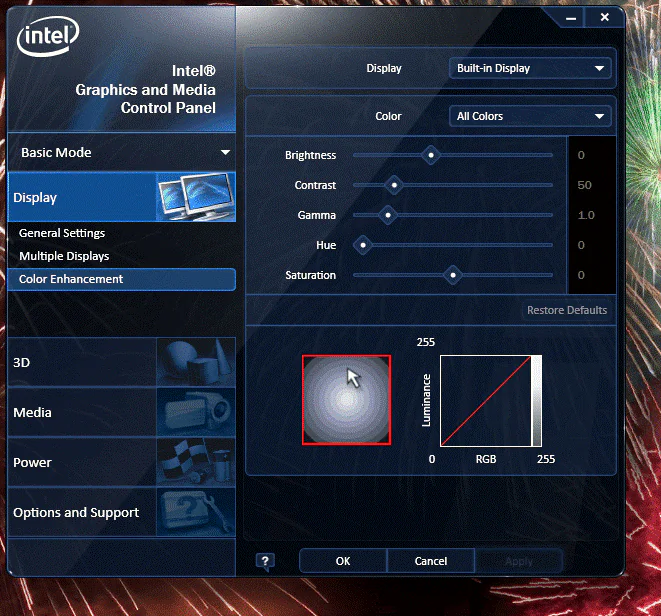Click the 3D shapes thumbnail icon
Viewport: 661px width, 616px height.
click(196, 362)
